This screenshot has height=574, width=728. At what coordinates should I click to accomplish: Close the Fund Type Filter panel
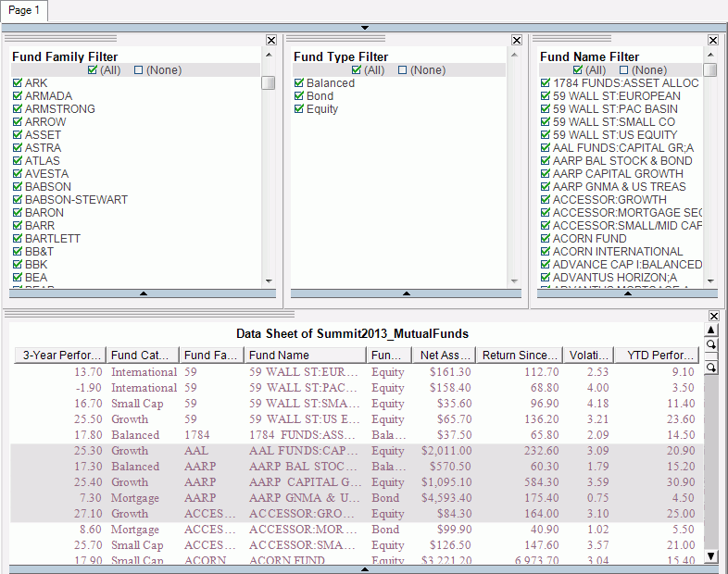click(x=516, y=41)
